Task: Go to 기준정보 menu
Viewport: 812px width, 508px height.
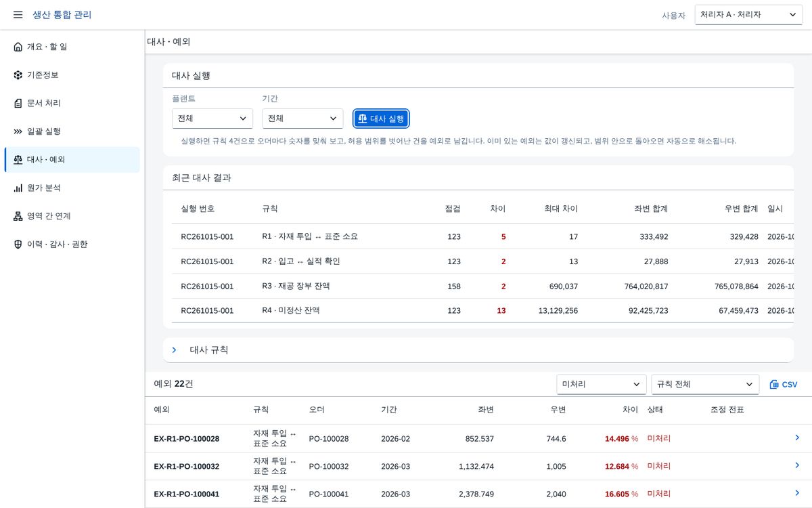Action: pyautogui.click(x=72, y=75)
